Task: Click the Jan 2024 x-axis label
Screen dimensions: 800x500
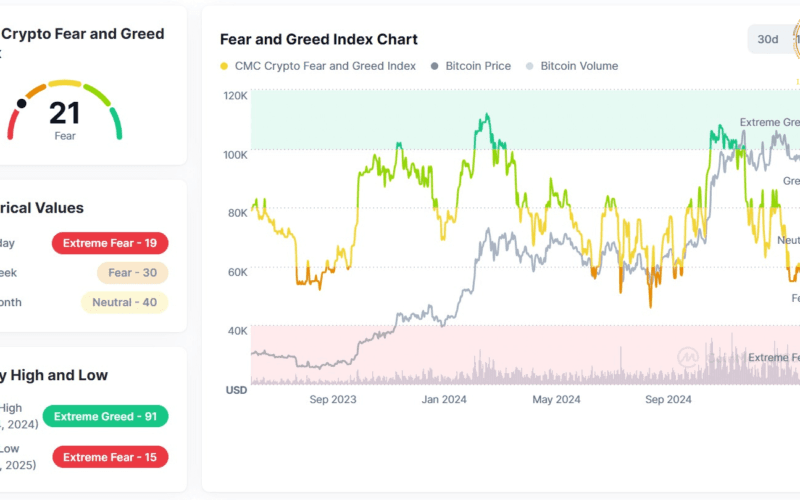Action: tap(445, 399)
